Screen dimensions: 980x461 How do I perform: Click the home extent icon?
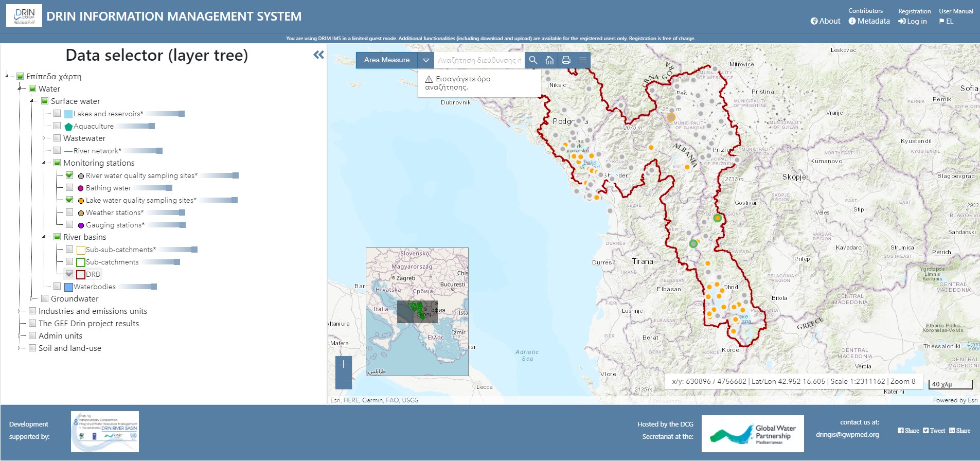tap(549, 60)
